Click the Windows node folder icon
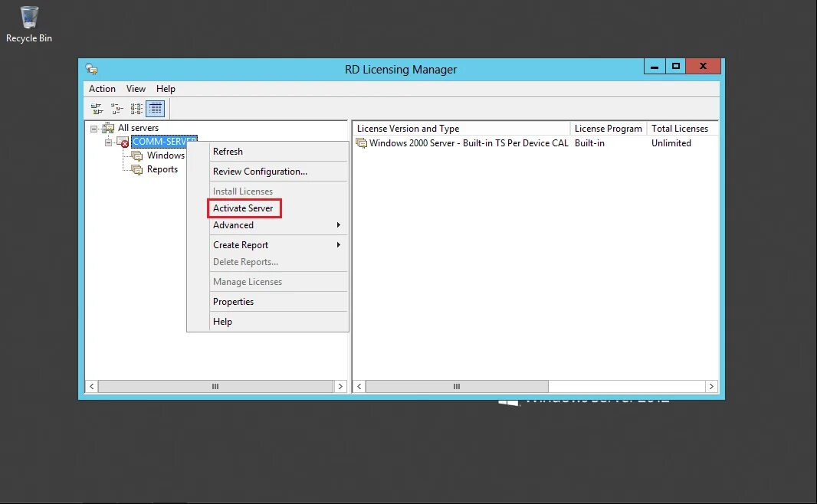 (137, 155)
